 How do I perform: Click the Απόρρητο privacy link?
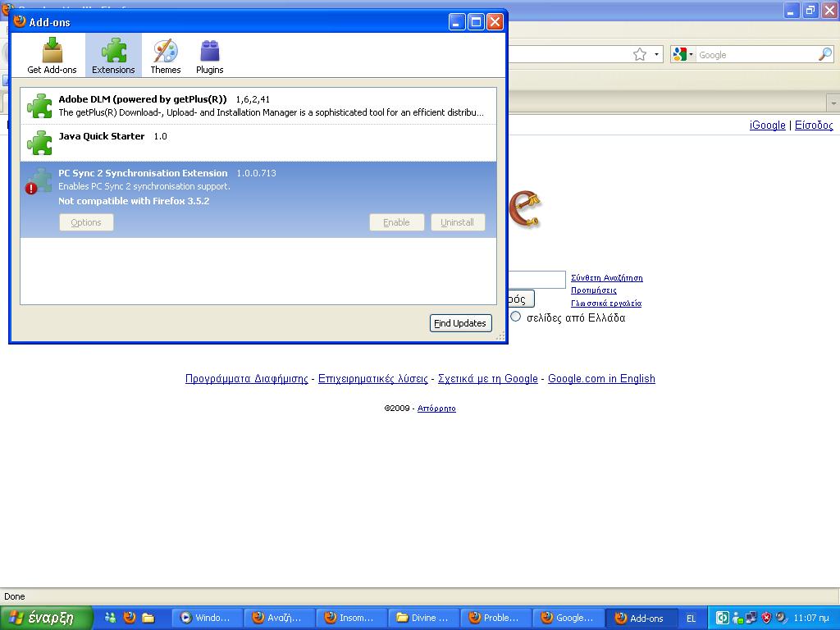coord(436,409)
